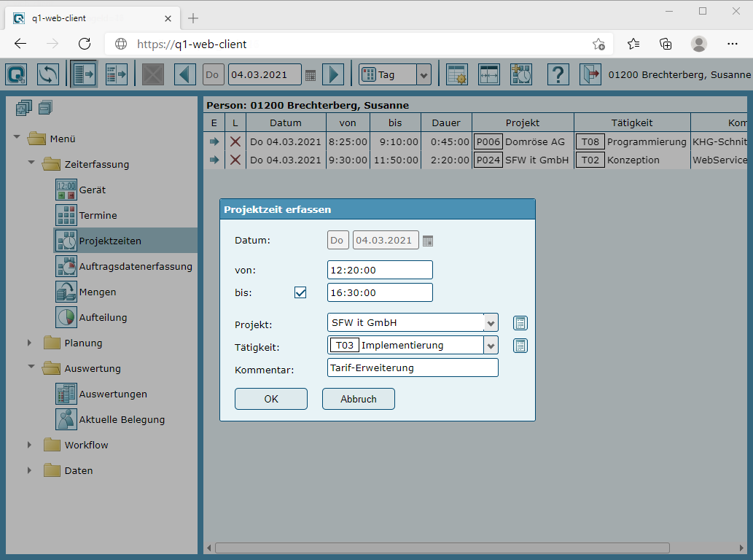Screen dimensions: 753x560
Task: Collapse the Zeiterfassung folder
Action: 30,164
